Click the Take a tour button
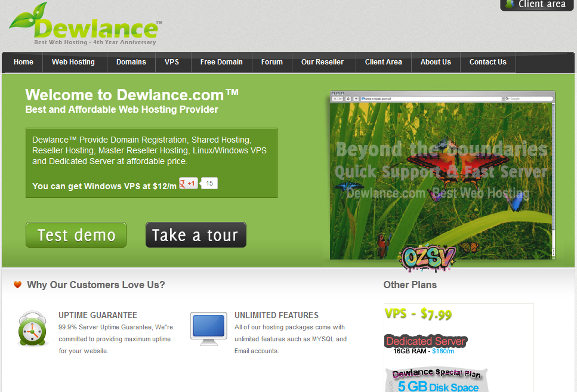 pos(196,234)
